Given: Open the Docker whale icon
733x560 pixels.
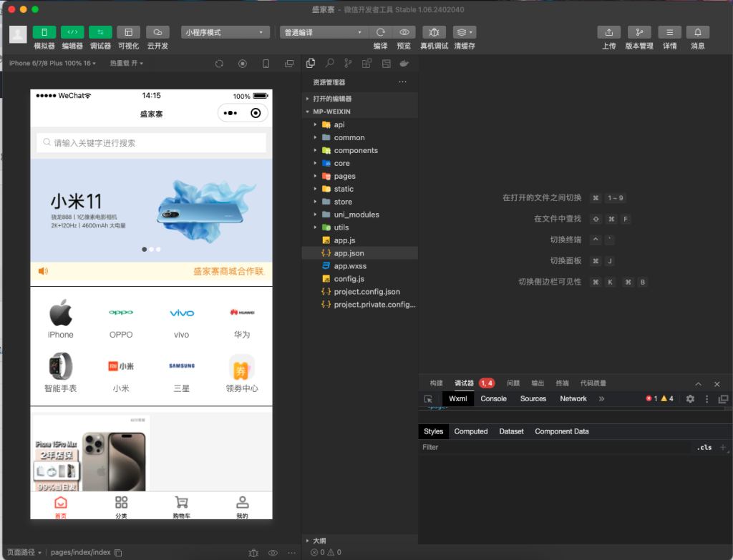Looking at the screenshot, I should tap(404, 63).
